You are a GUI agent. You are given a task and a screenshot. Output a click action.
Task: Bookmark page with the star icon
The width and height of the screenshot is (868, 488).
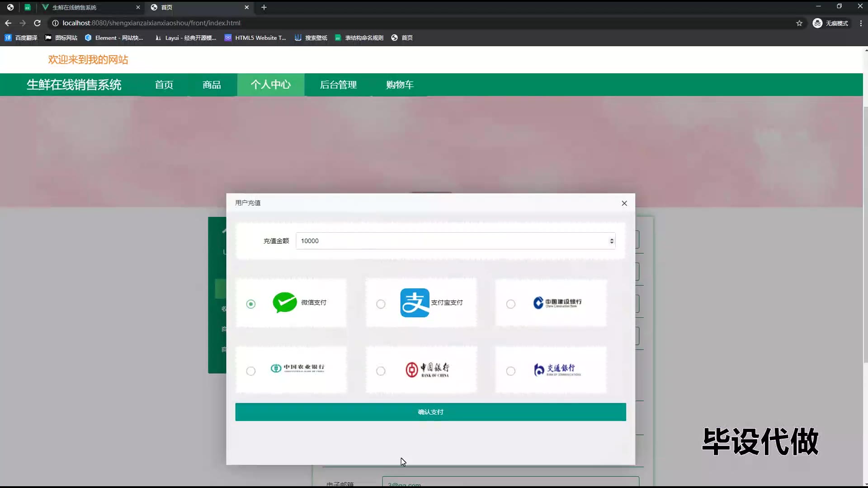pos(799,23)
